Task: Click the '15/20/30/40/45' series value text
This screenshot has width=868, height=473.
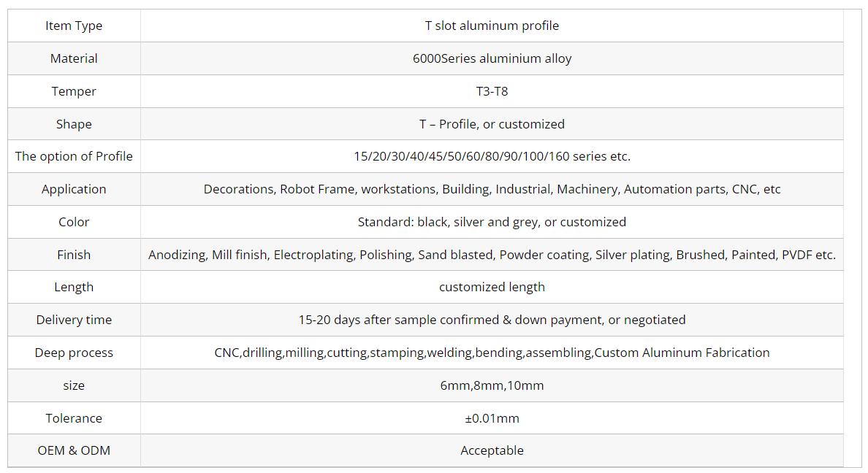Action: click(492, 156)
